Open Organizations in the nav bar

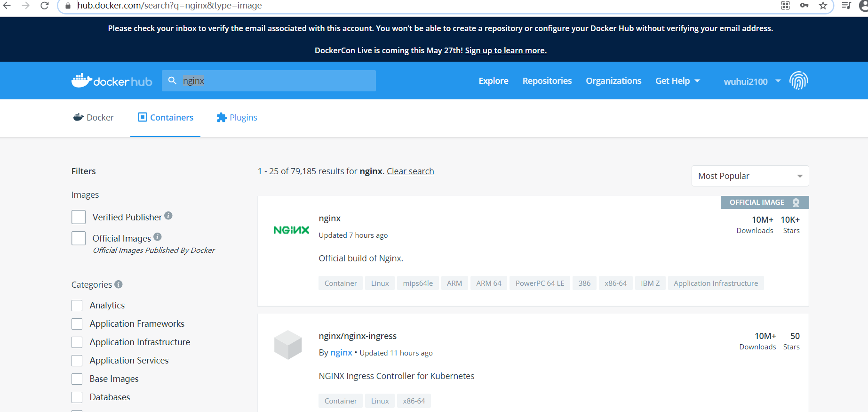coord(613,81)
